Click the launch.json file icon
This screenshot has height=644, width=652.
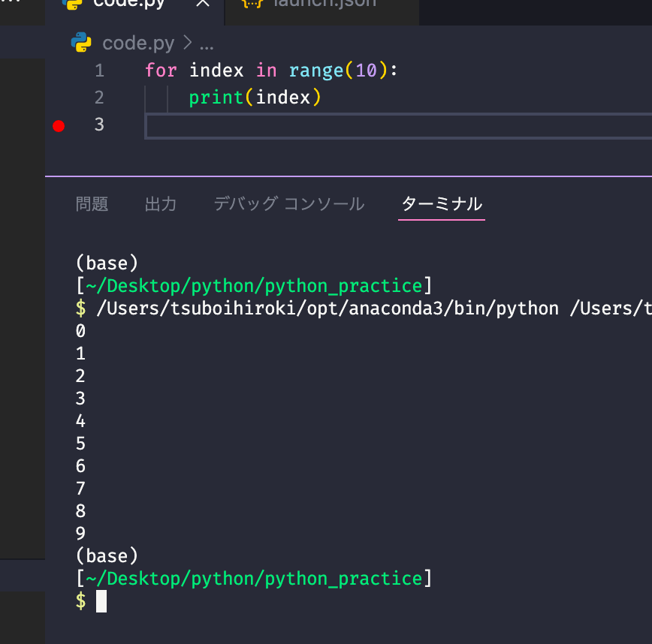[252, 3]
